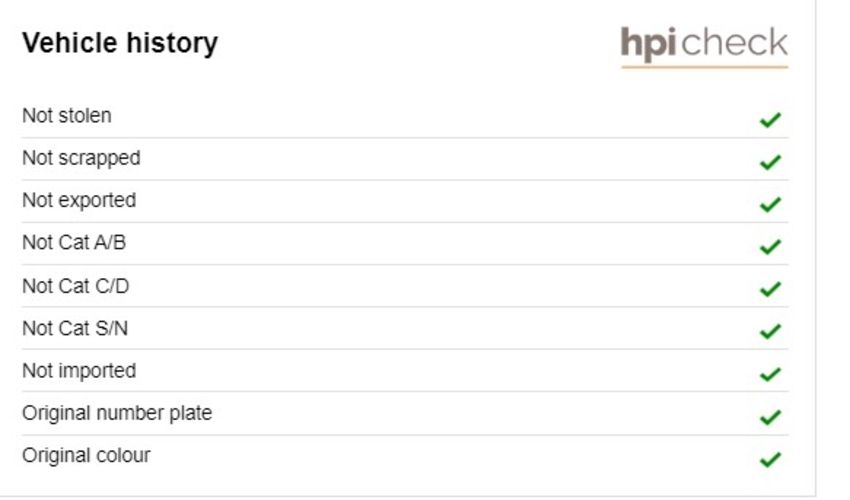
Task: Click the green checkmark for Not stolen
Action: click(770, 119)
